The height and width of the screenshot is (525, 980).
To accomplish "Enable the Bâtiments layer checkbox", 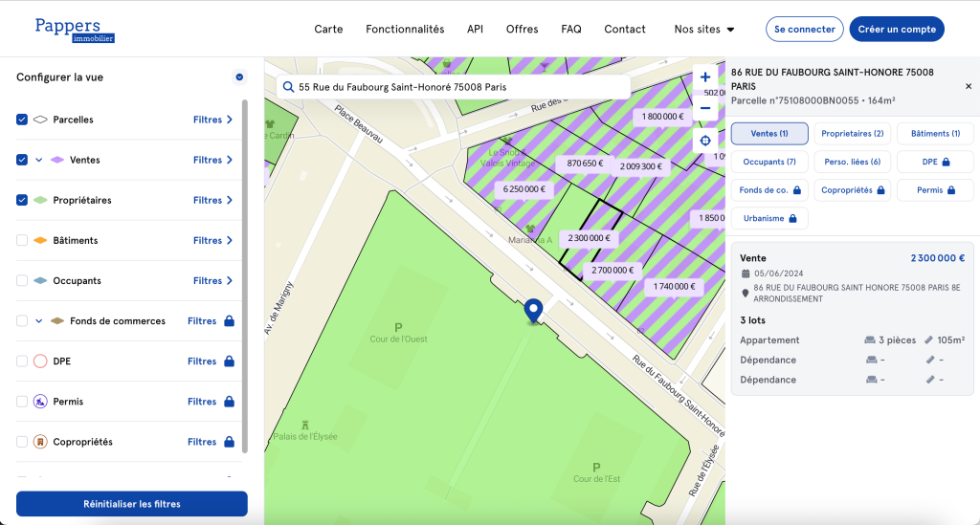I will 22,240.
